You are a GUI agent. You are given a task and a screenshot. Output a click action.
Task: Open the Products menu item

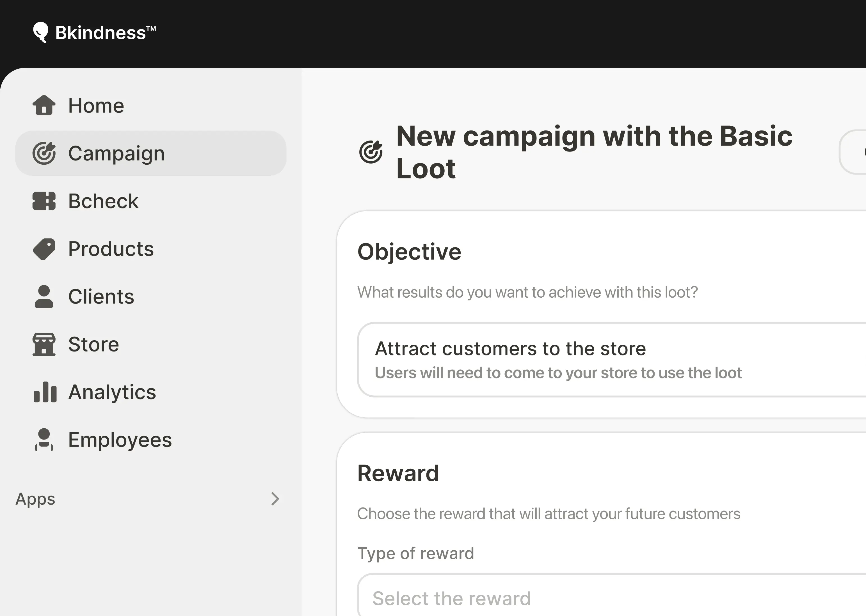point(111,249)
